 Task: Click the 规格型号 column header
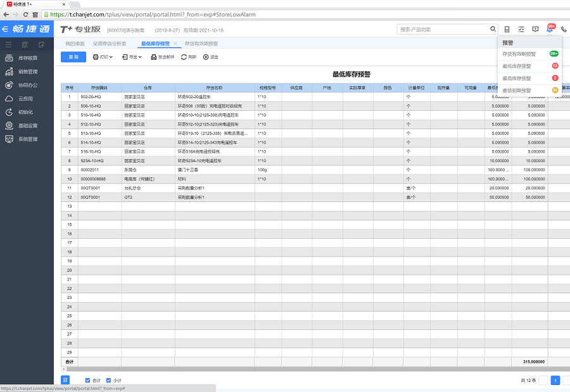tap(268, 87)
